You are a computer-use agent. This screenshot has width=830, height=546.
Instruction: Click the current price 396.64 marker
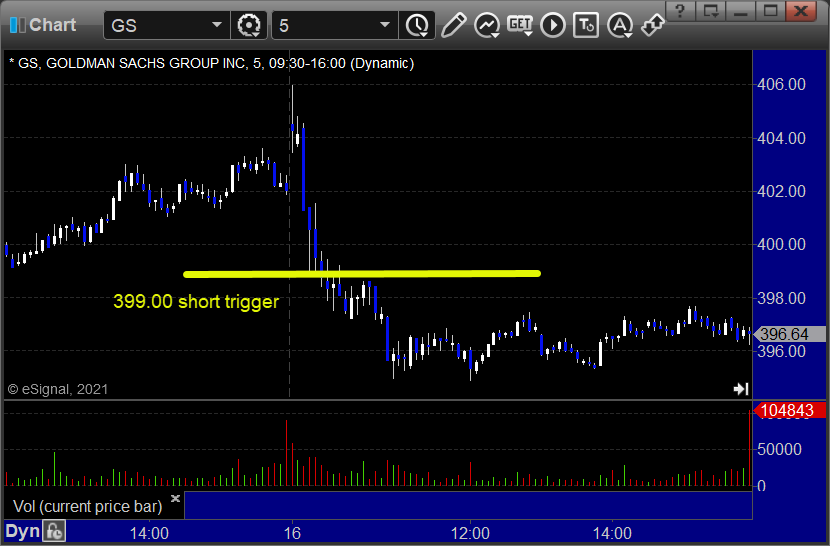pyautogui.click(x=789, y=334)
